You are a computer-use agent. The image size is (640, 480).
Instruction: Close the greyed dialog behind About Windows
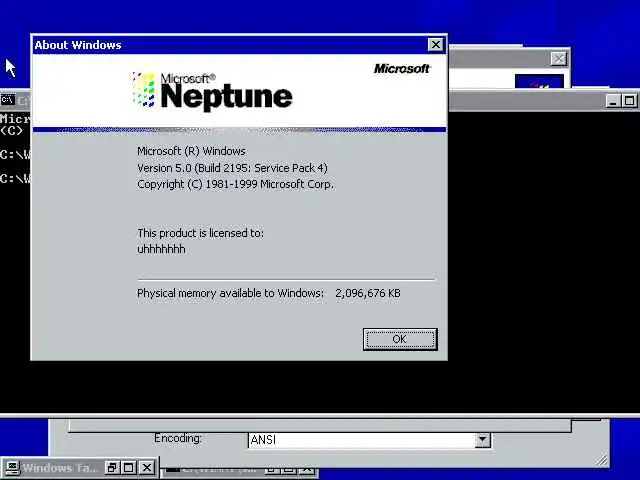click(x=558, y=59)
